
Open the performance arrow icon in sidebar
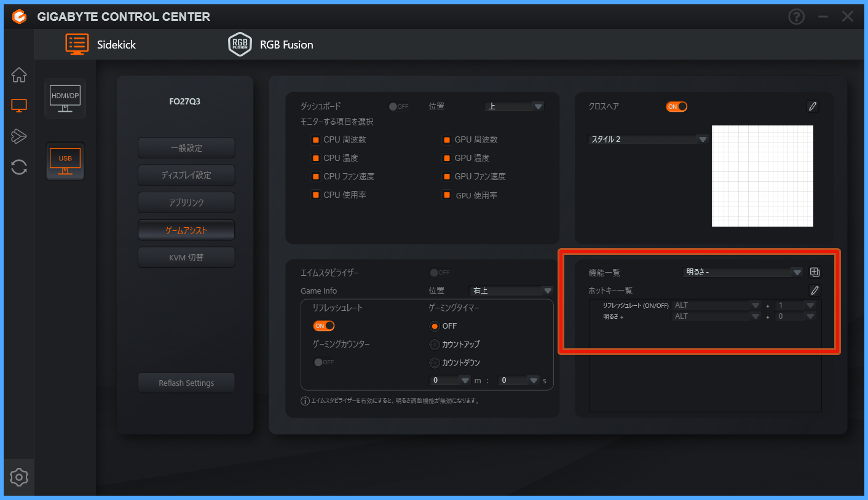point(19,136)
